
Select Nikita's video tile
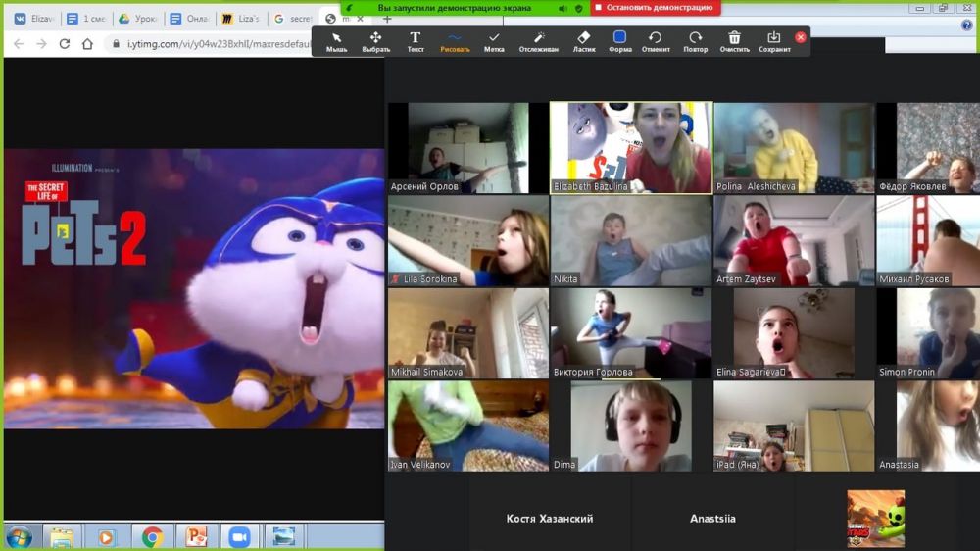point(630,241)
